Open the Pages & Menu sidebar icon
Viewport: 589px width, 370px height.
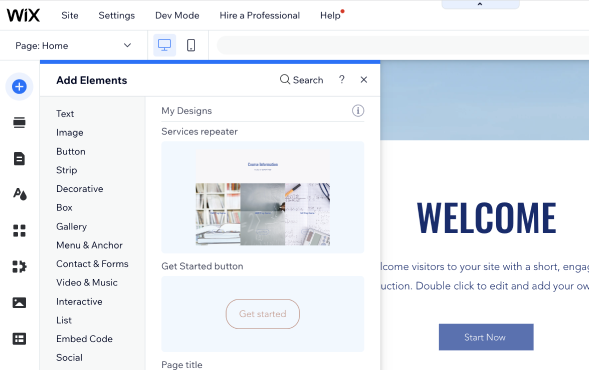click(x=19, y=159)
